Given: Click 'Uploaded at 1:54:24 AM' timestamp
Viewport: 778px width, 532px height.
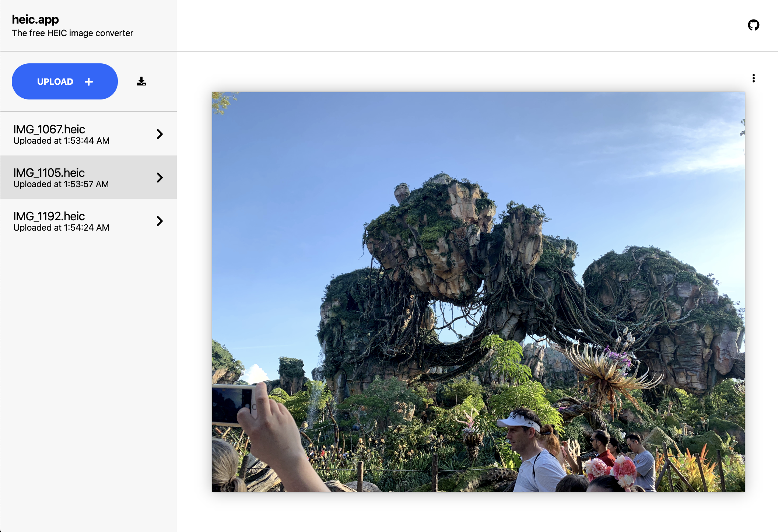Looking at the screenshot, I should coord(62,228).
